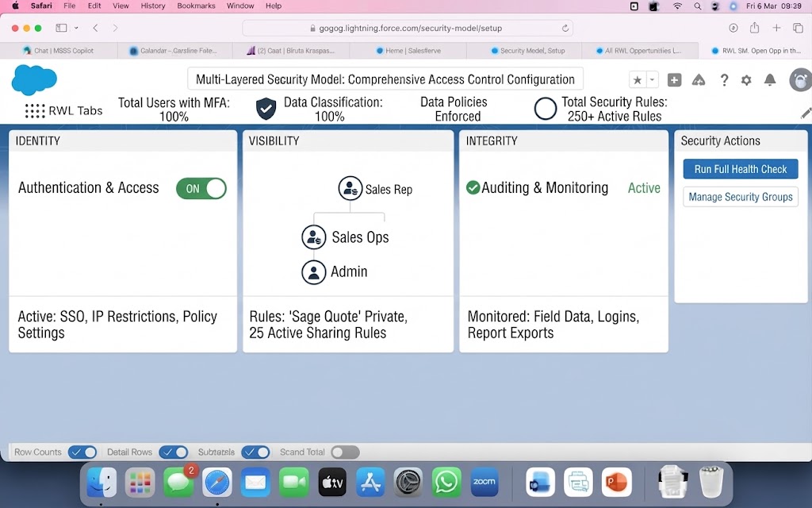The width and height of the screenshot is (812, 508).
Task: Open the Setup gear menu
Action: point(746,80)
